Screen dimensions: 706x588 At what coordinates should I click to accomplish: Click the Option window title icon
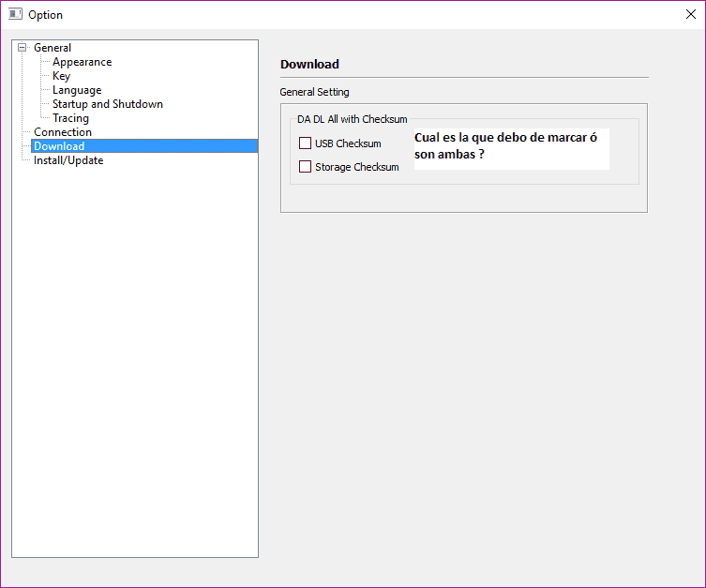(15, 14)
